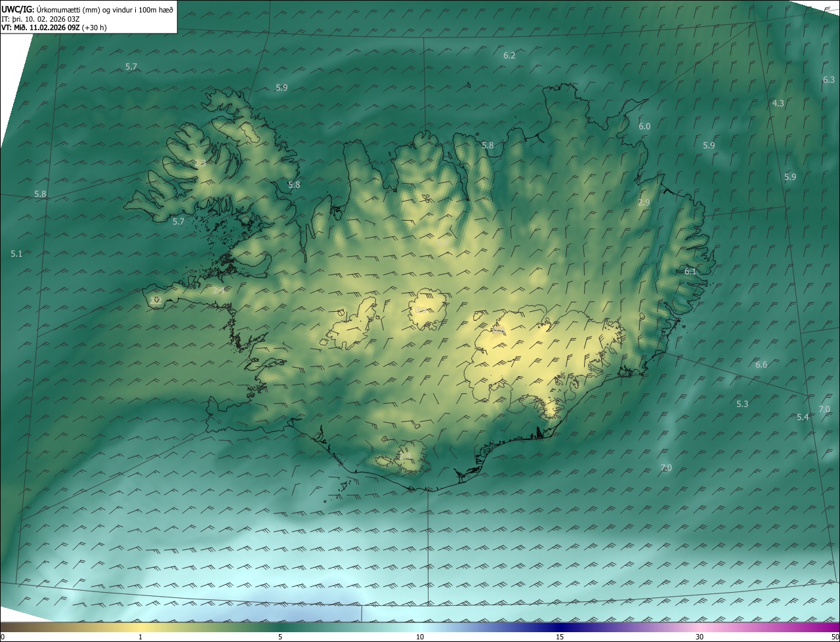
Task: Click the color scale tick label 10
Action: (x=420, y=637)
